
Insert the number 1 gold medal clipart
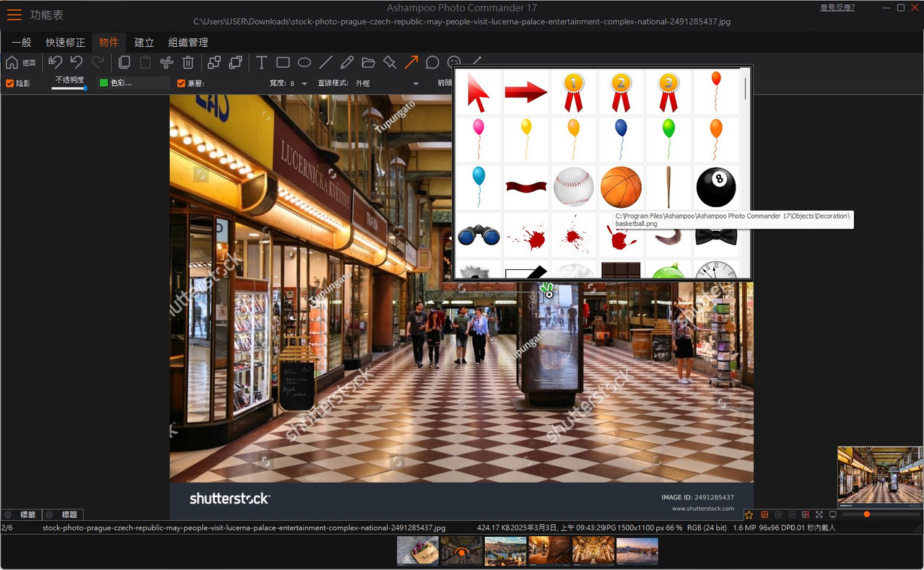click(x=574, y=92)
